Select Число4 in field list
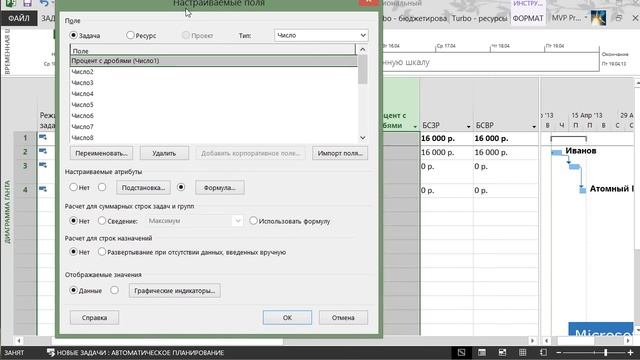The height and width of the screenshot is (360, 640). tap(213, 94)
